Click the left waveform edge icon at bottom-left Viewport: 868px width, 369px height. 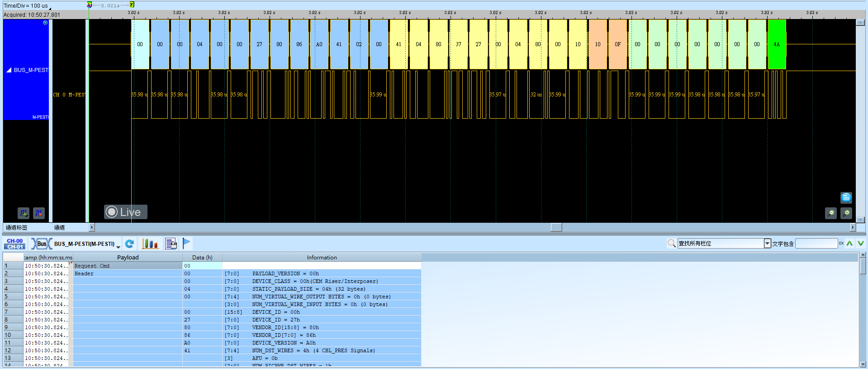tap(24, 213)
